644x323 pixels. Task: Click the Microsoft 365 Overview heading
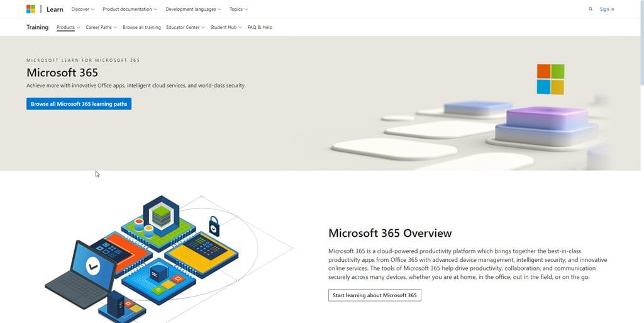point(390,233)
